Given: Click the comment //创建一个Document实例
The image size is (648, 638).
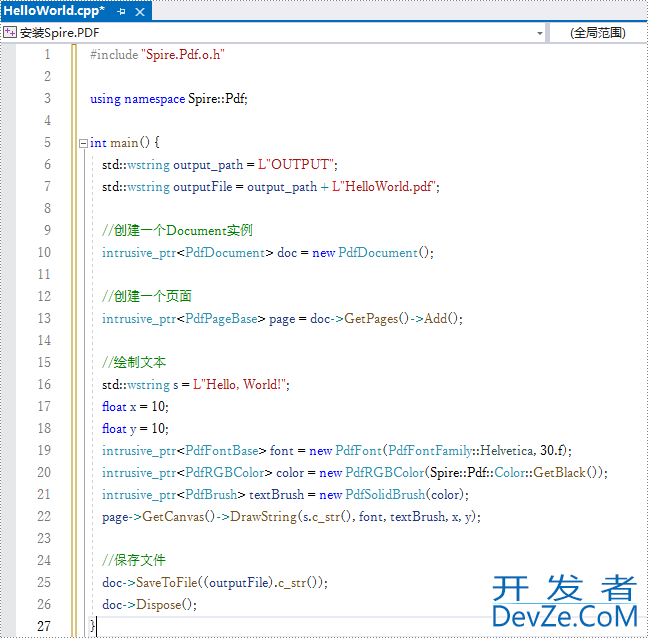Looking at the screenshot, I should click(x=177, y=231).
